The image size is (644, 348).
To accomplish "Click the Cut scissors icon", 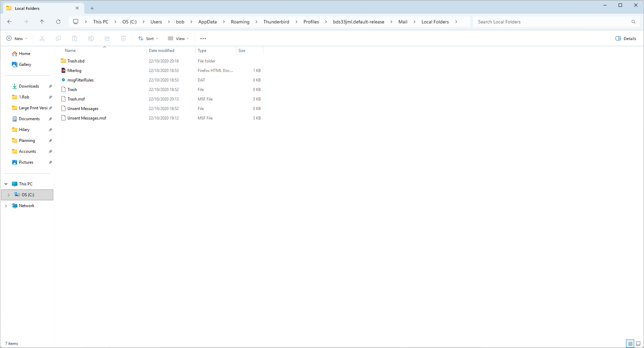I will (42, 38).
